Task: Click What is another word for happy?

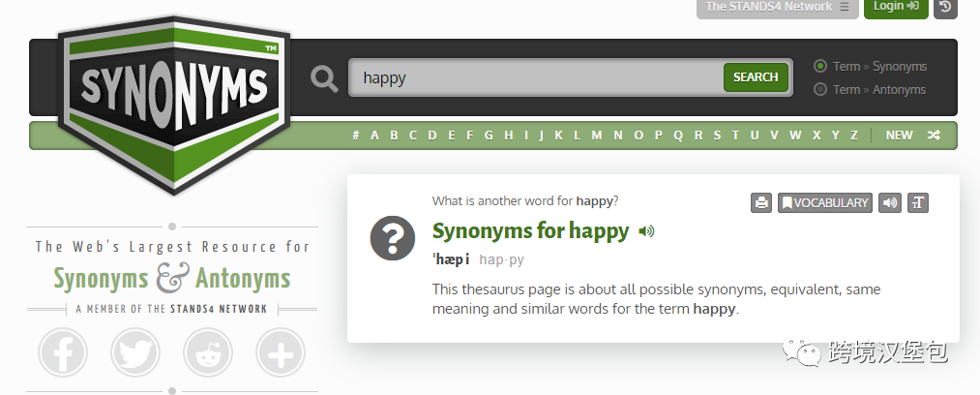Action: pyautogui.click(x=525, y=200)
